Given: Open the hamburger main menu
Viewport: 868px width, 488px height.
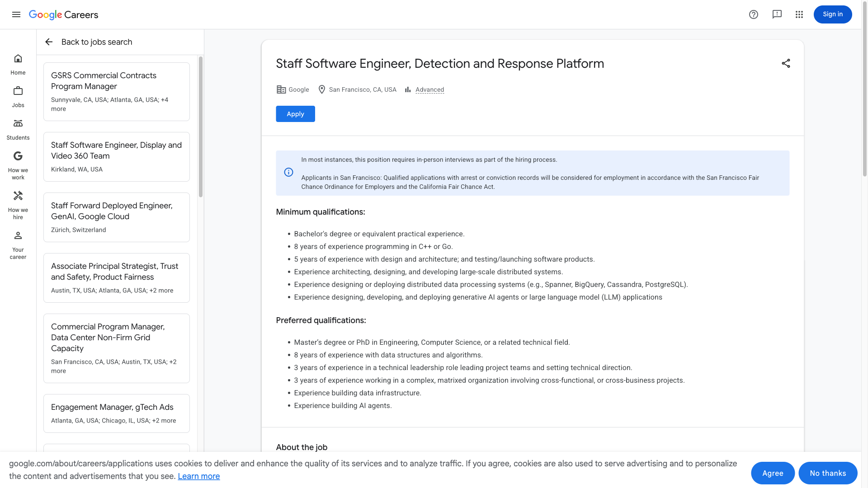Looking at the screenshot, I should click(x=16, y=14).
